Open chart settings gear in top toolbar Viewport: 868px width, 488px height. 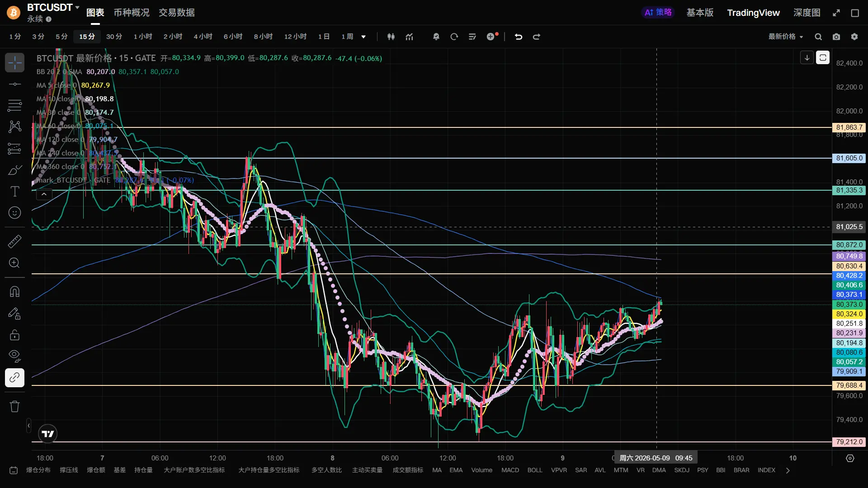pyautogui.click(x=854, y=37)
